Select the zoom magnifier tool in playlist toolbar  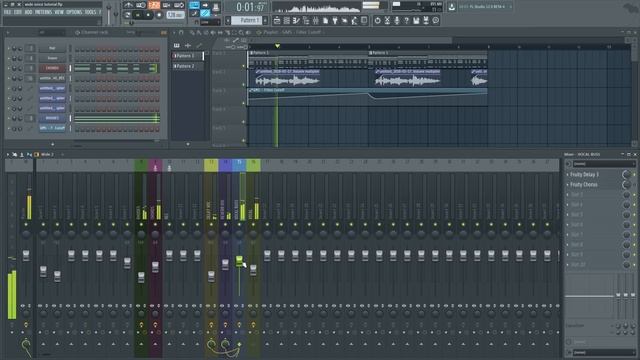coord(241,32)
